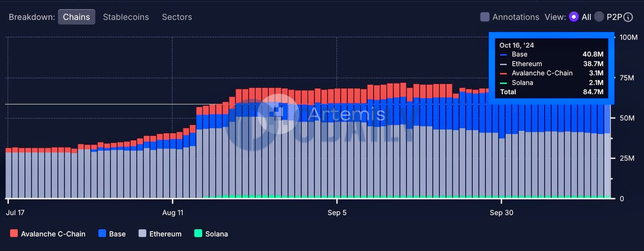Open the info icon beside P2P

(x=628, y=17)
